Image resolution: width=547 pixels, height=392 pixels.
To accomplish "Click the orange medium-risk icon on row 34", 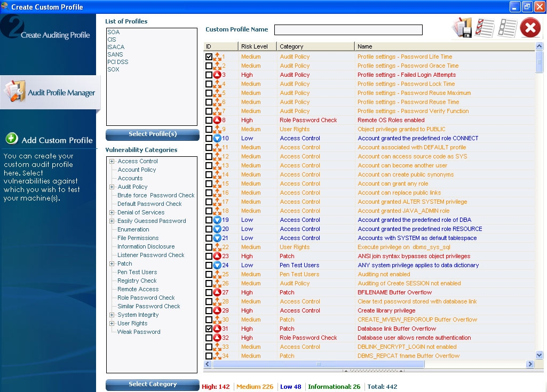I will (x=217, y=356).
